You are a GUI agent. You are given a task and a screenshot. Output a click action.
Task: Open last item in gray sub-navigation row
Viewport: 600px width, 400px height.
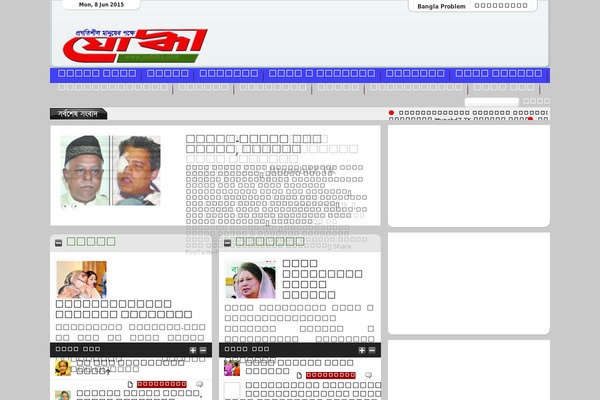click(x=504, y=87)
